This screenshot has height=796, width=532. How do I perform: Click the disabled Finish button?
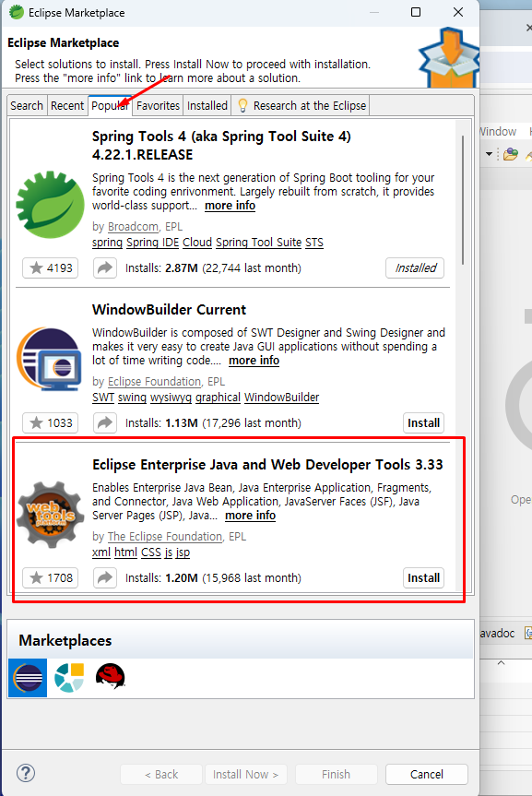(336, 774)
